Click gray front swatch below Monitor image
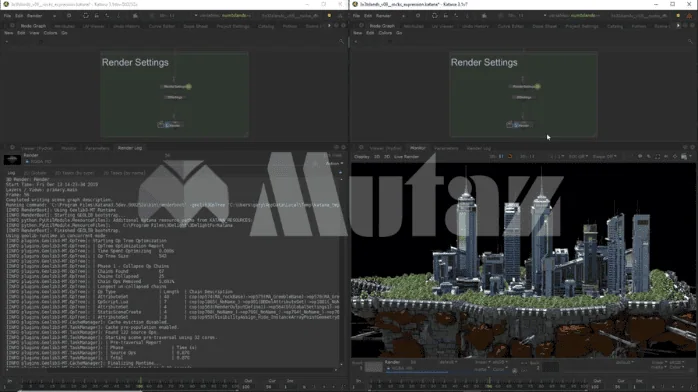Screen dimensions: 698x392 (x=373, y=367)
